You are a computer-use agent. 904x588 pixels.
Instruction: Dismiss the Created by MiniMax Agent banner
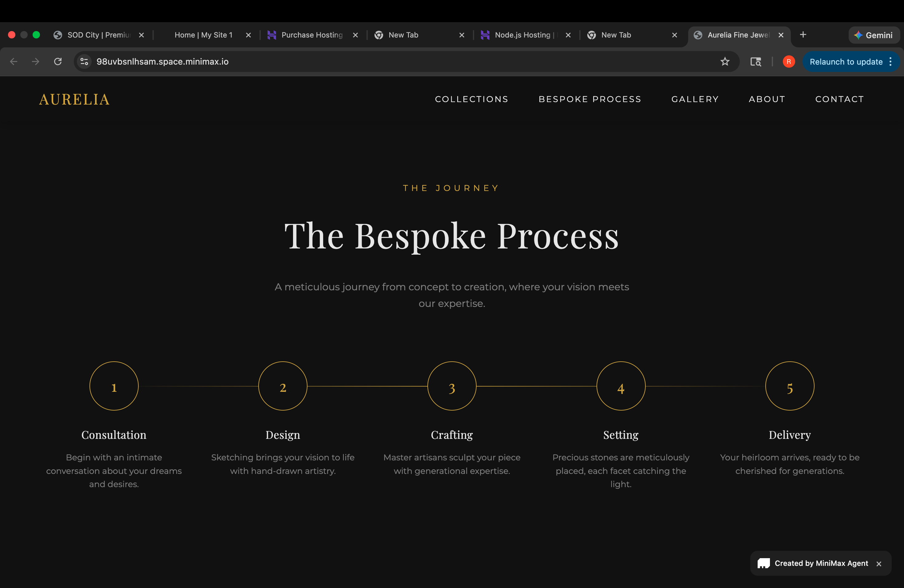[880, 563]
